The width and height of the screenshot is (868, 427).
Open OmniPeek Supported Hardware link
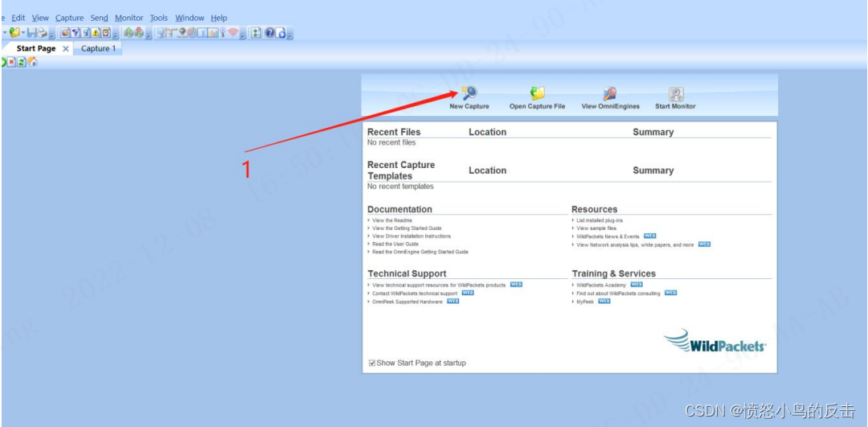click(407, 302)
